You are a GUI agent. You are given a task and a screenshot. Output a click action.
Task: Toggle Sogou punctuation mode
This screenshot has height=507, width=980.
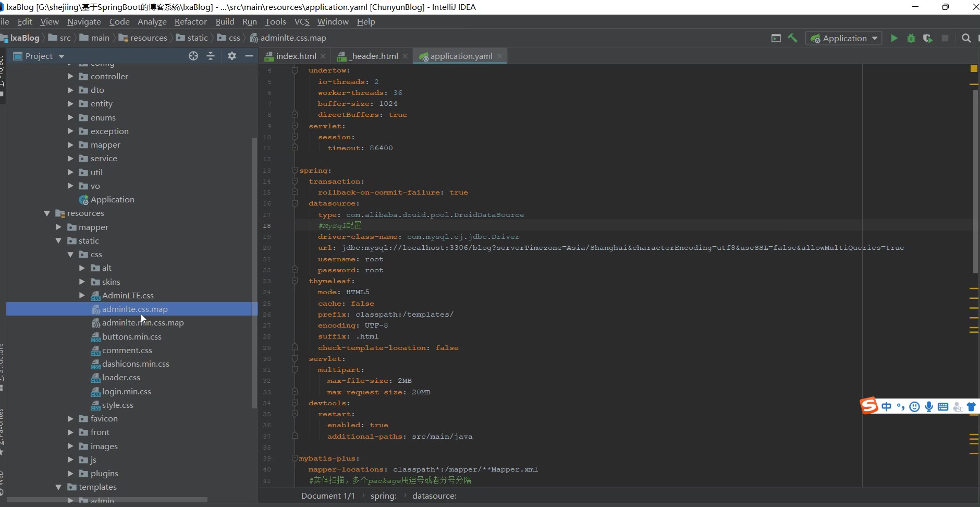pyautogui.click(x=900, y=407)
